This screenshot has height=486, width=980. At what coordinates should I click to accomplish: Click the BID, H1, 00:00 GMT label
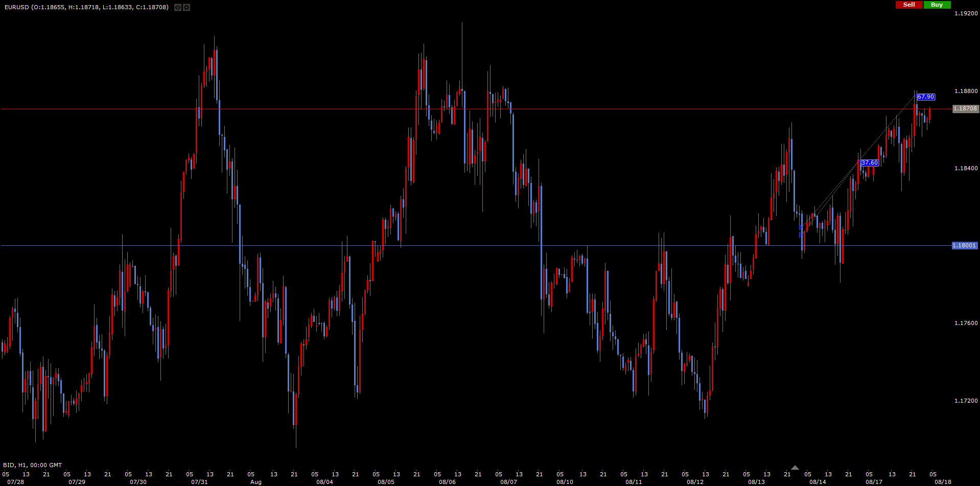[33, 465]
